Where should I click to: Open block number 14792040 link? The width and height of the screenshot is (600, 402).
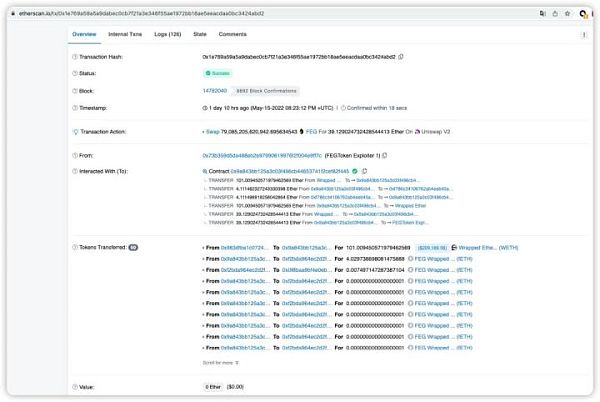point(217,90)
